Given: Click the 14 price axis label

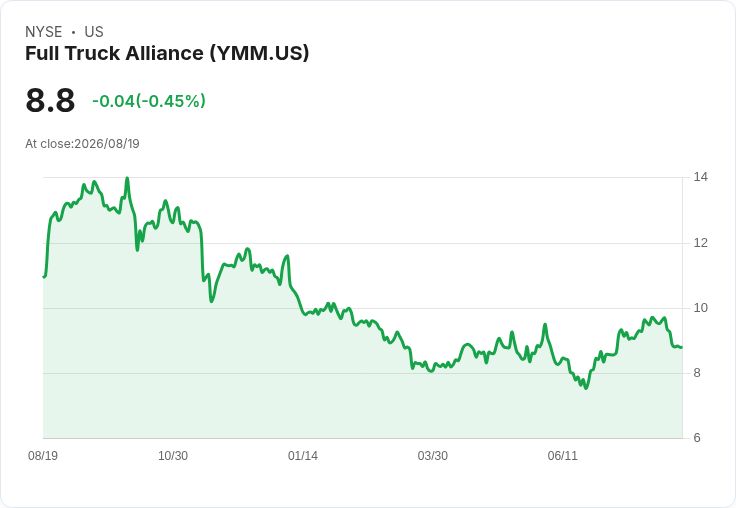Looking at the screenshot, I should coord(701,177).
